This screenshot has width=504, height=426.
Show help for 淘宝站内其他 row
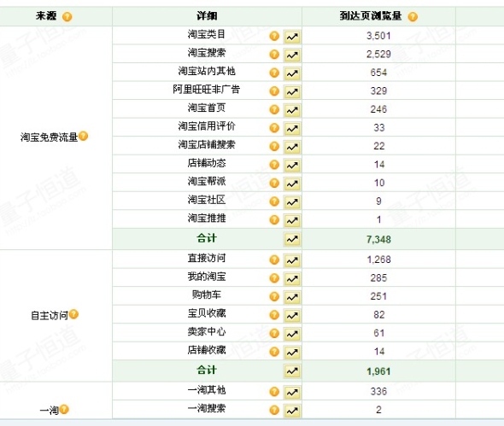(x=274, y=73)
